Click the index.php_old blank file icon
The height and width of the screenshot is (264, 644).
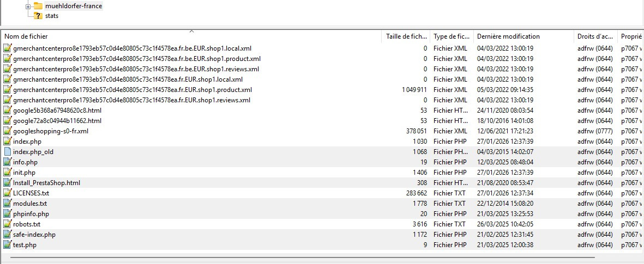pyautogui.click(x=8, y=152)
